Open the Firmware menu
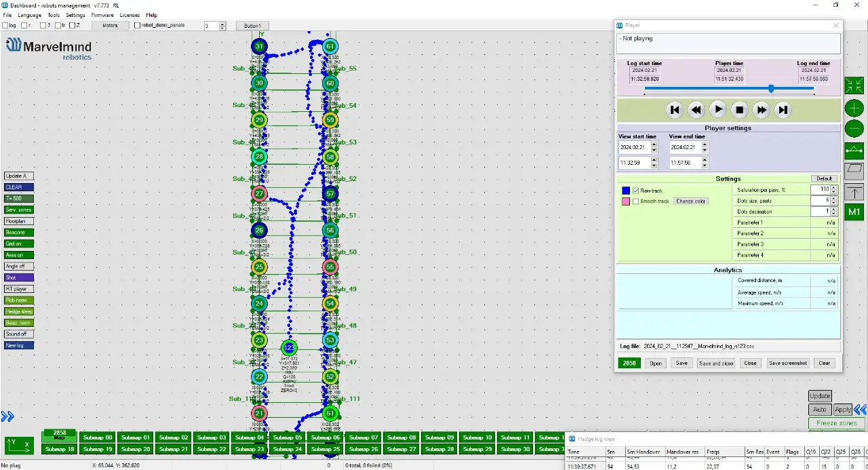The height and width of the screenshot is (470, 868). click(102, 15)
